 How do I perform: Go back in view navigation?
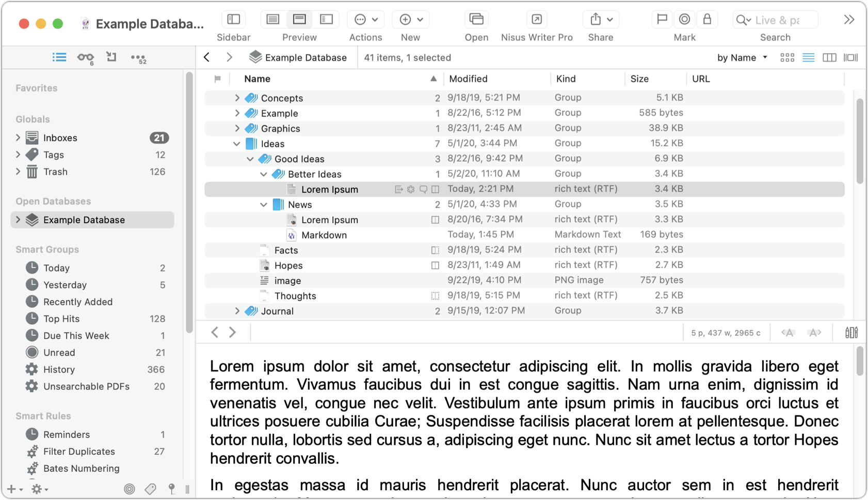click(x=207, y=57)
